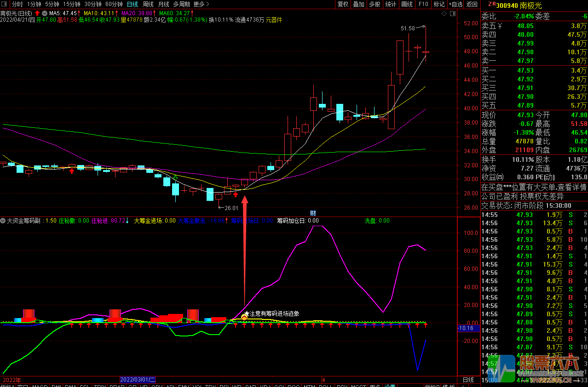The height and width of the screenshot is (387, 588).
Task: Click the 大筹金进场: 0.00 indicator label
Action: coord(155,221)
